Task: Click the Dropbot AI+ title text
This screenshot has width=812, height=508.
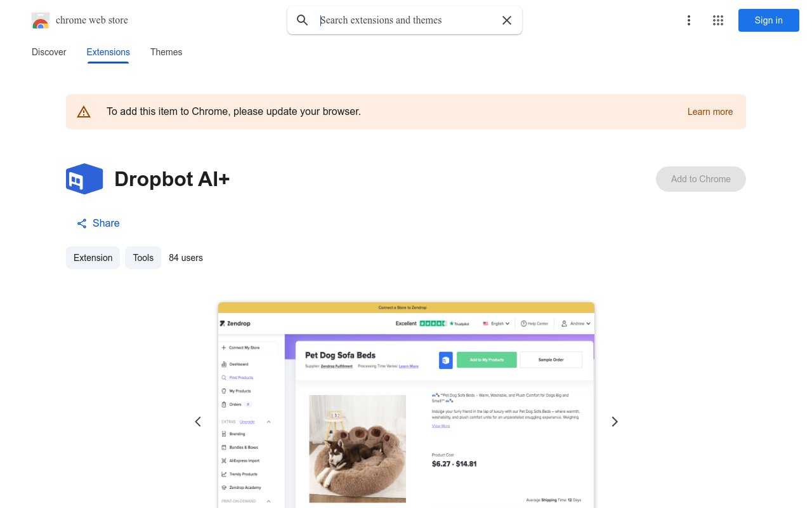Action: click(172, 179)
